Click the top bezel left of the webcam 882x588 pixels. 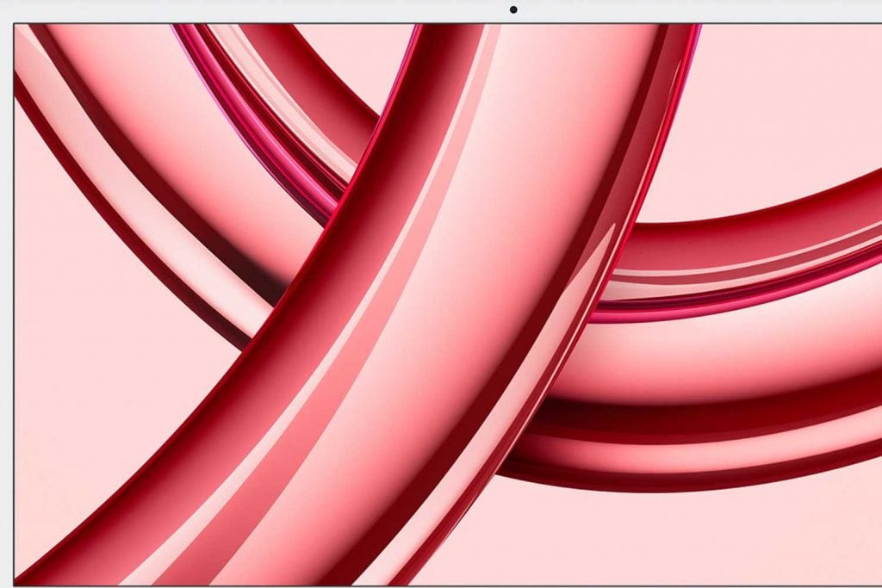pyautogui.click(x=258, y=10)
